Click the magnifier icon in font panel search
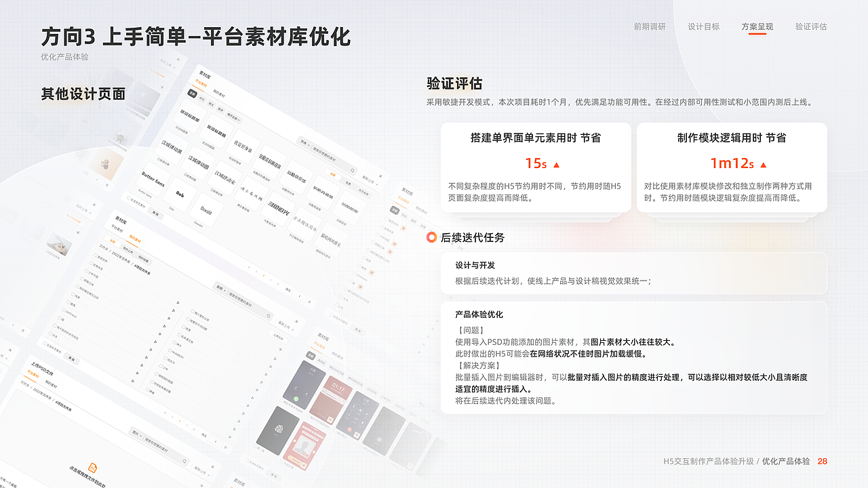This screenshot has width=868, height=488. point(351,170)
